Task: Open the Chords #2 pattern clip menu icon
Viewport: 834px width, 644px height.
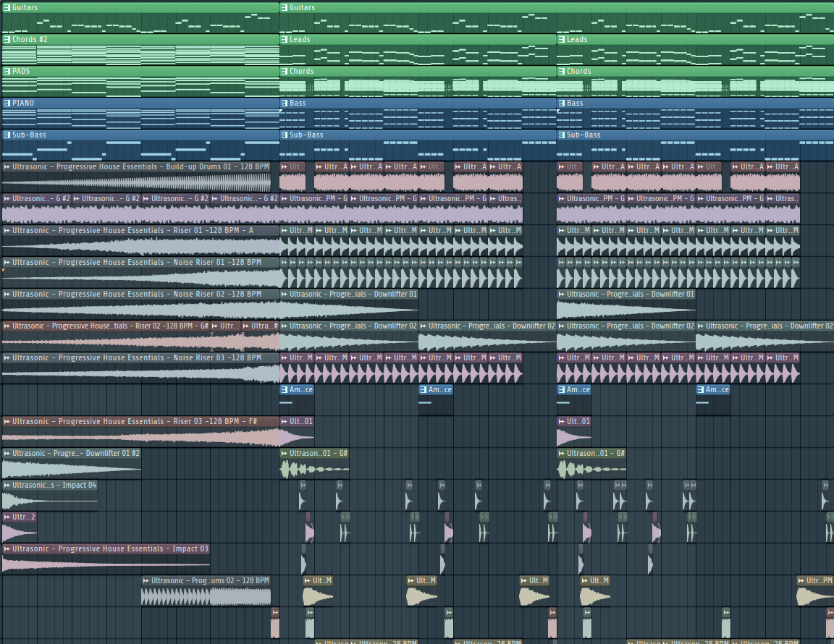Action: tap(7, 39)
